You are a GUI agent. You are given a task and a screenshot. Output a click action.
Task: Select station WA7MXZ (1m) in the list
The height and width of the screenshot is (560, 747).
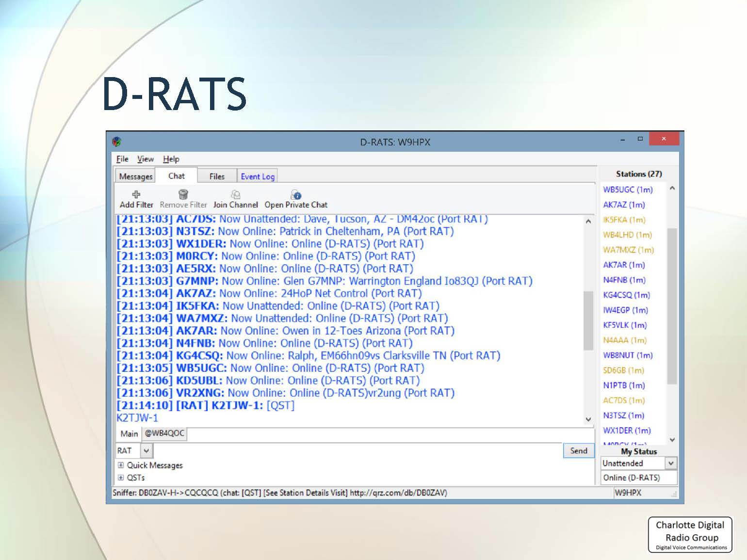628,250
